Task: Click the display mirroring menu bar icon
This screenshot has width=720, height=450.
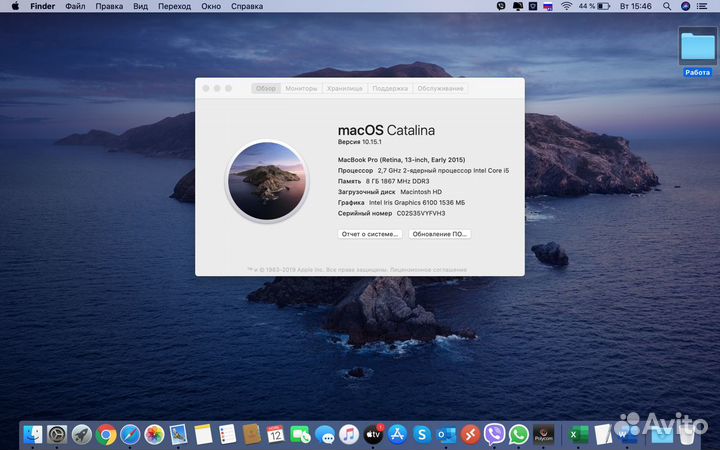Action: pyautogui.click(x=518, y=6)
